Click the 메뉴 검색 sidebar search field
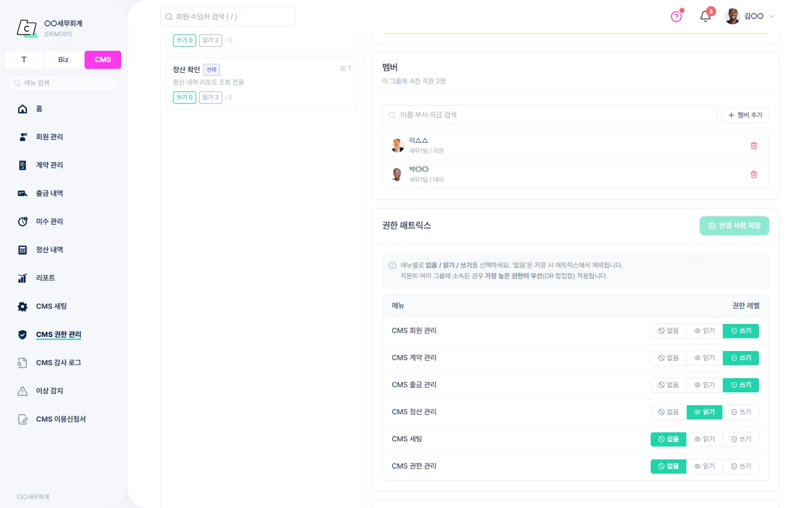Image resolution: width=812 pixels, height=508 pixels. pos(63,83)
